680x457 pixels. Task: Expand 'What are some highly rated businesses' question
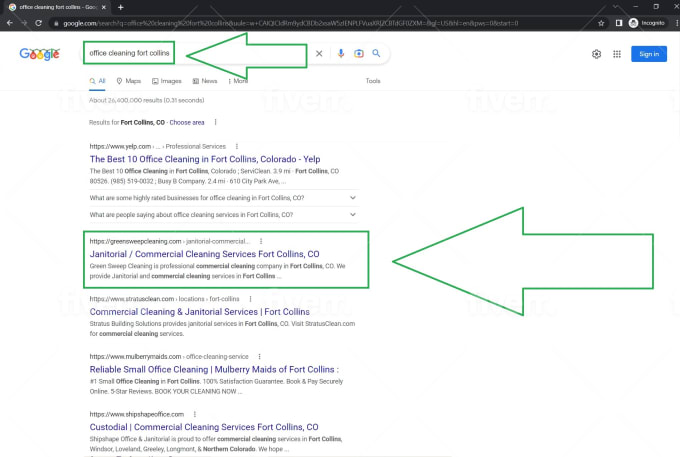(x=223, y=198)
